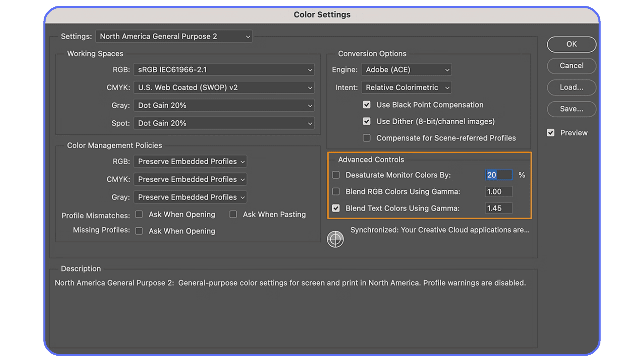Click the Working Spaces group label

(x=95, y=54)
